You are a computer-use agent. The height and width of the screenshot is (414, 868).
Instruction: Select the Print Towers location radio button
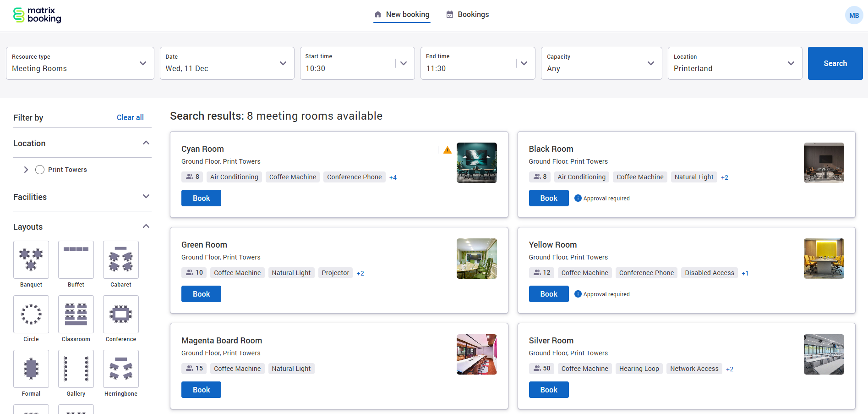point(40,170)
